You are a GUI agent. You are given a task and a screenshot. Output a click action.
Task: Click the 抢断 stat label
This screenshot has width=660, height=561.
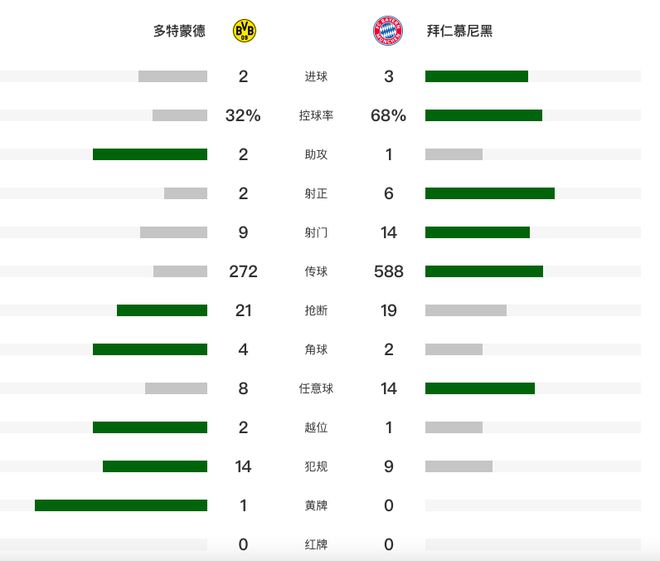pyautogui.click(x=316, y=311)
